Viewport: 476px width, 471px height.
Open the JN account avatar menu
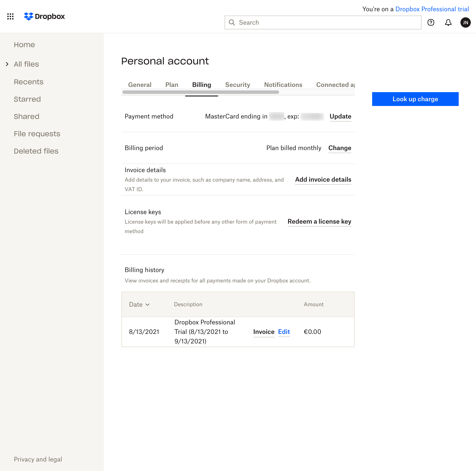[465, 22]
